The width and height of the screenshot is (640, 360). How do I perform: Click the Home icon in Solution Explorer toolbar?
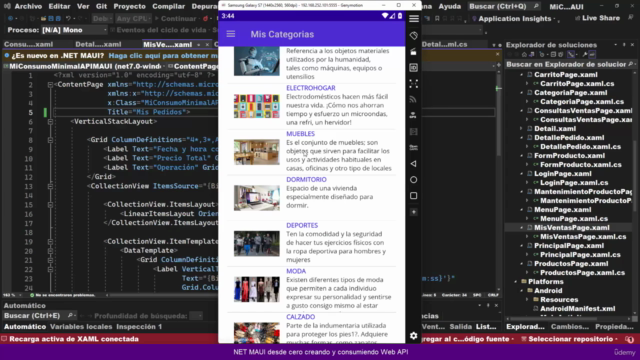pyautogui.click(x=524, y=54)
